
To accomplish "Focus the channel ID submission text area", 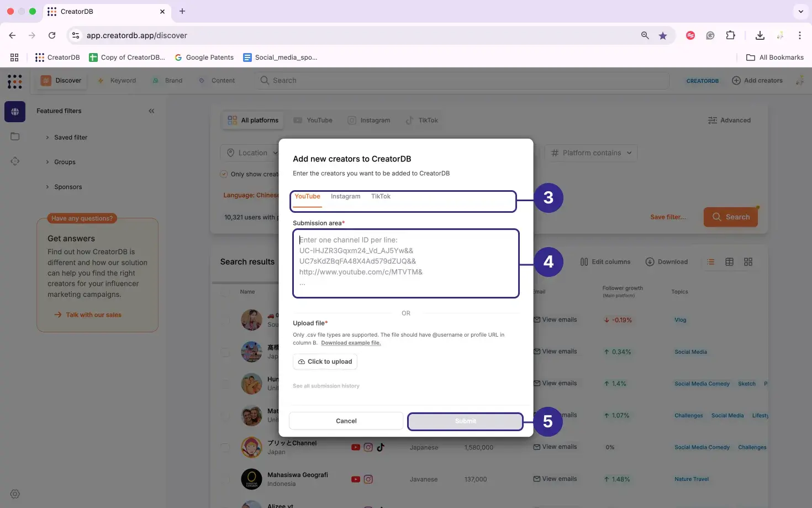I will 406,264.
